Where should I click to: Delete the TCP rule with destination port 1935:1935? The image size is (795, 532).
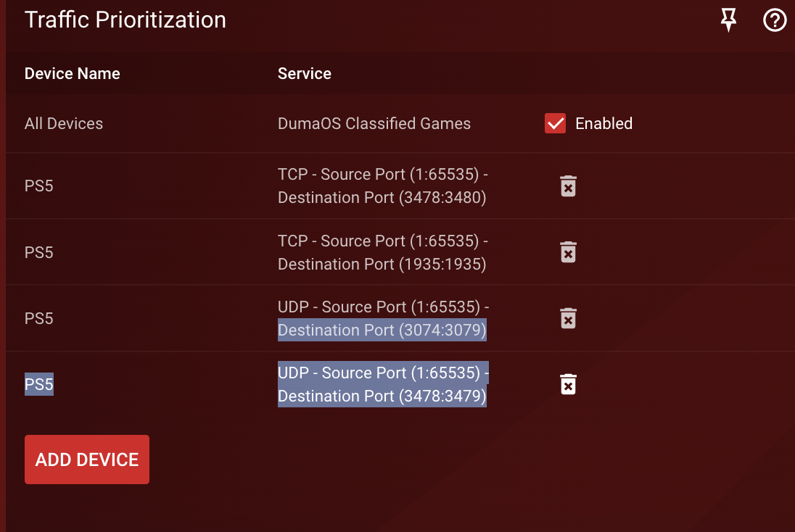pyautogui.click(x=568, y=252)
